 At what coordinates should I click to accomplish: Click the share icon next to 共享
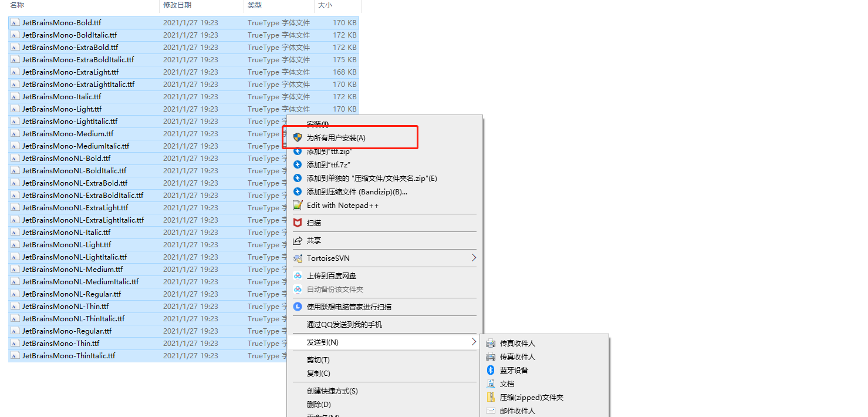point(298,240)
